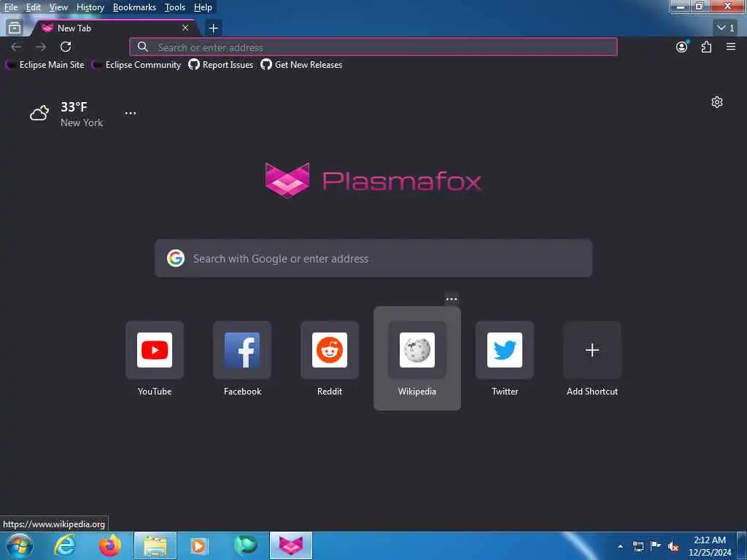Open the muted volume tray icon
The height and width of the screenshot is (560, 747).
[x=673, y=546]
